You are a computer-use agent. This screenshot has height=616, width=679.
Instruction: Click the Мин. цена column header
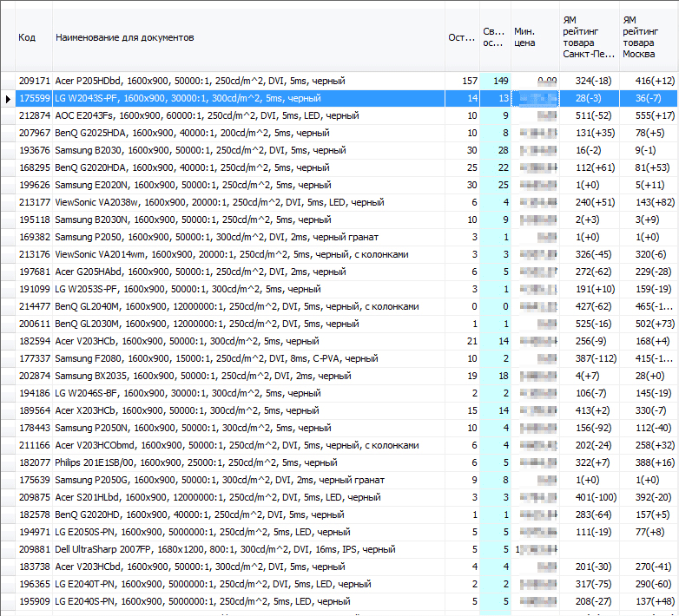pyautogui.click(x=535, y=37)
